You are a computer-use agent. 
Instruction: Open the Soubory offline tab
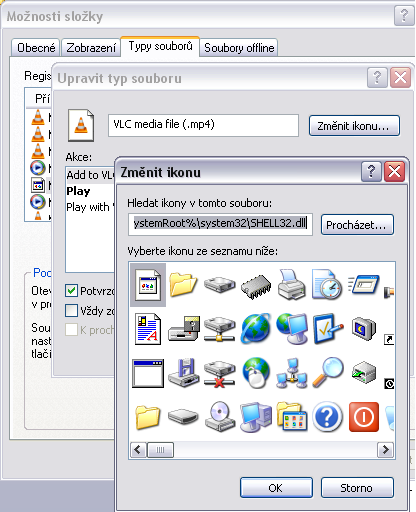click(239, 48)
